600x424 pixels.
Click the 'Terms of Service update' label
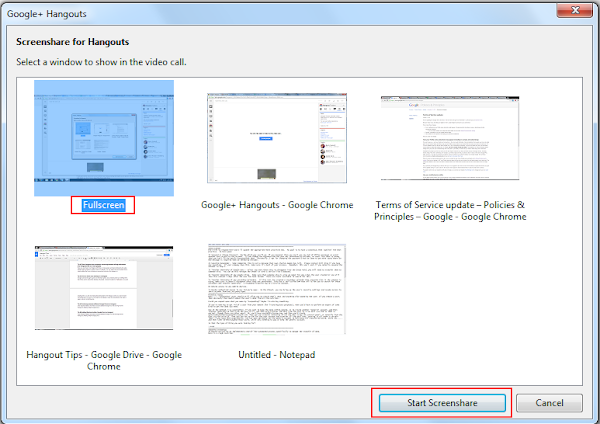coord(450,210)
